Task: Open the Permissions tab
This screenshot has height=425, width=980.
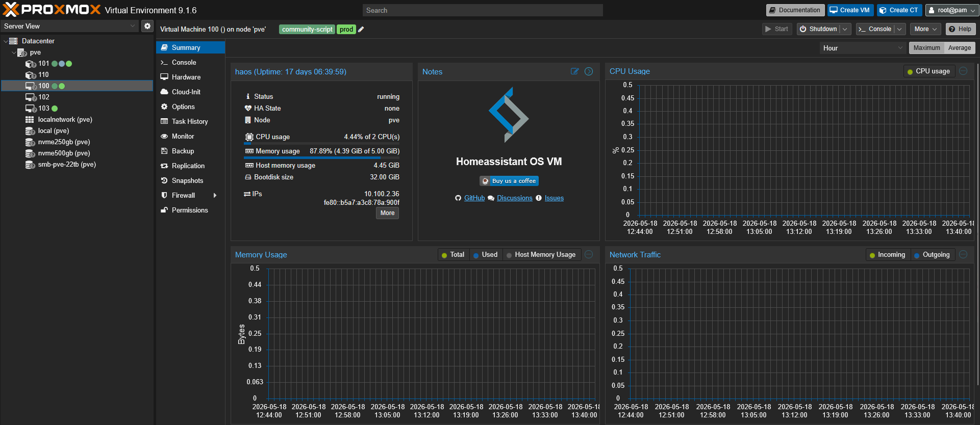Action: tap(190, 210)
